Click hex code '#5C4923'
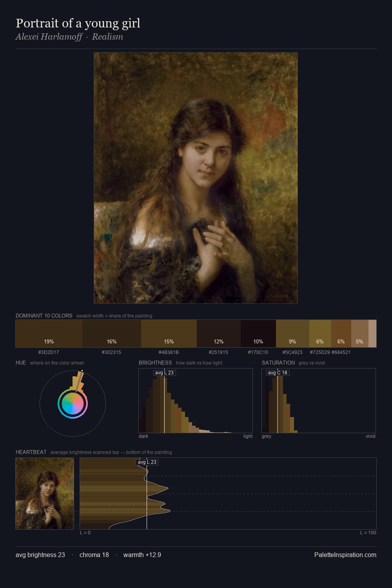Viewport: 392px width, 588px height. (292, 352)
